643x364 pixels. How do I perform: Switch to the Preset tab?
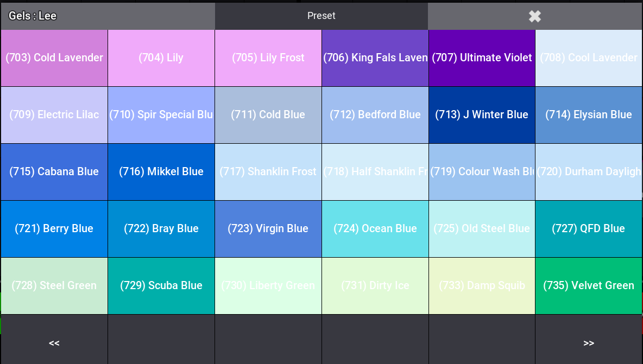click(321, 16)
